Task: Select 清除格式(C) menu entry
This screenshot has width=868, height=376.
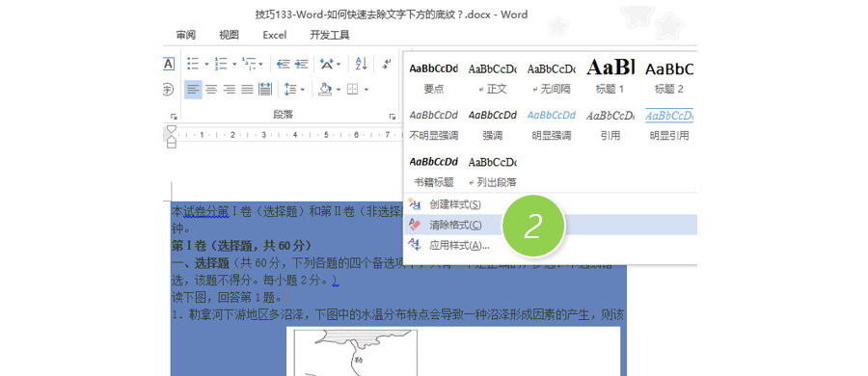Action: pyautogui.click(x=551, y=225)
